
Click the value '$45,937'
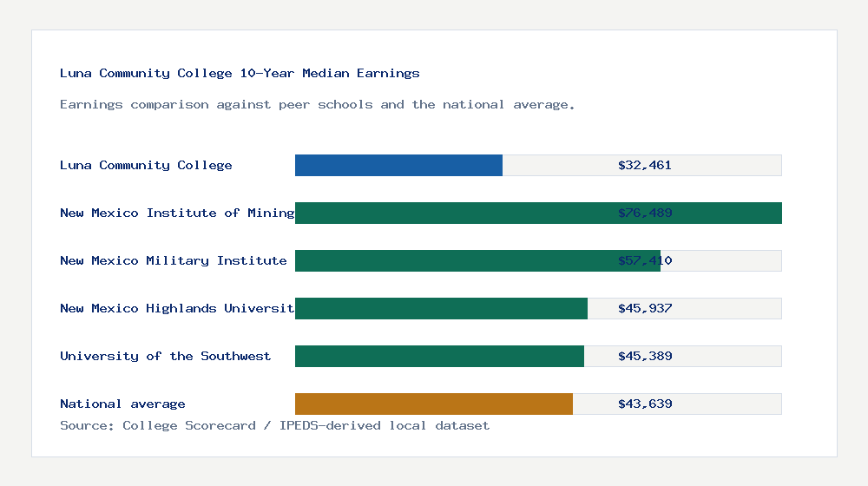click(645, 308)
